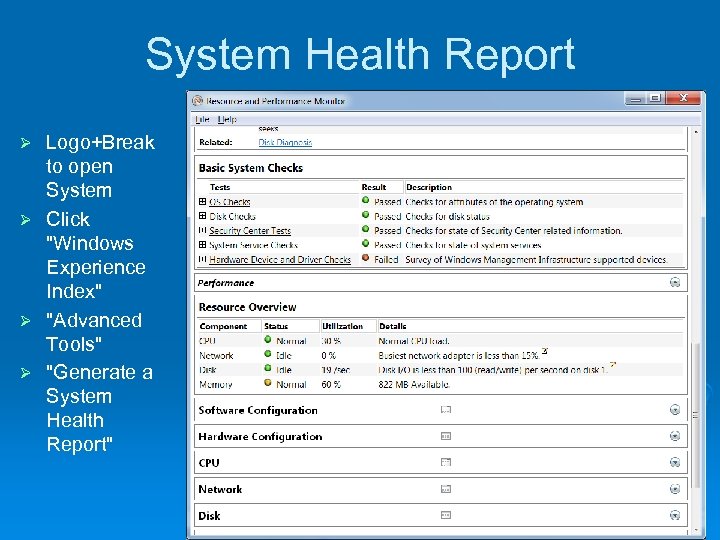The image size is (720, 540).
Task: Open the Security Center Tests link
Action: tap(250, 231)
